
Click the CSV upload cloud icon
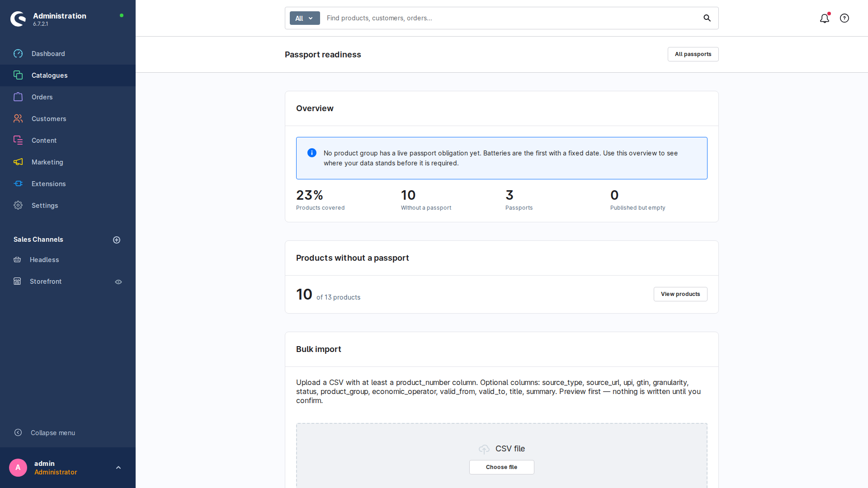pyautogui.click(x=484, y=449)
